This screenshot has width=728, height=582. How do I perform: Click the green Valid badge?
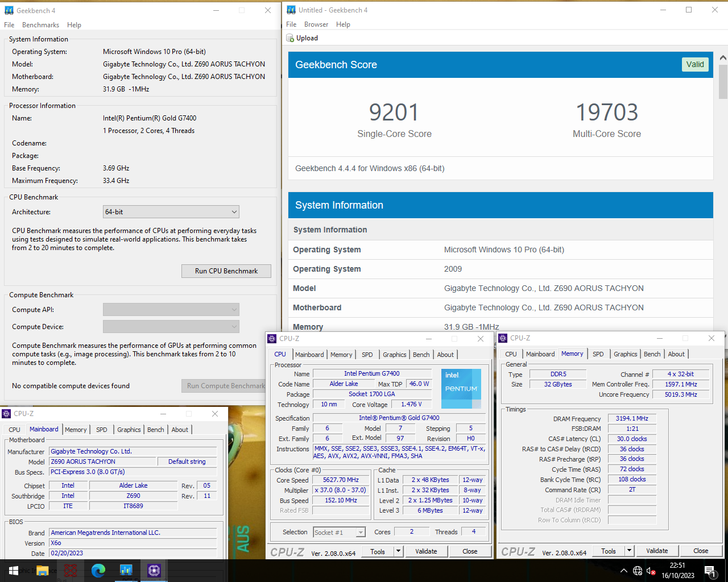(x=695, y=64)
